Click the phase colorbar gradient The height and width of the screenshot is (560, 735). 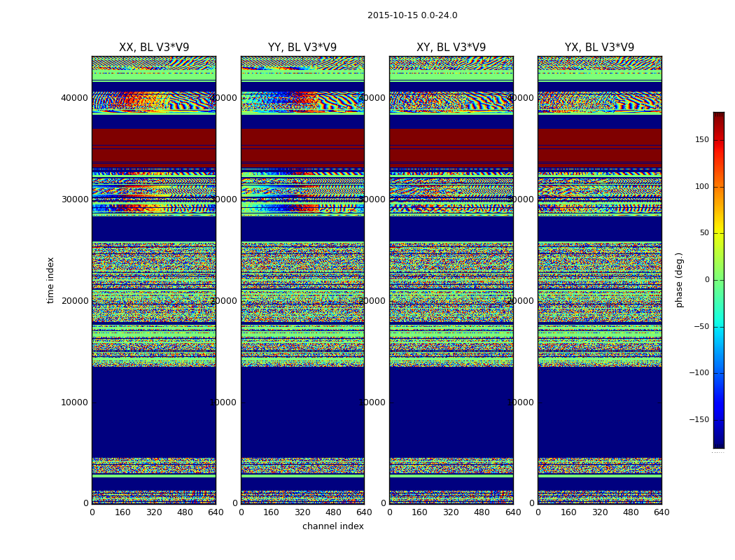(718, 280)
